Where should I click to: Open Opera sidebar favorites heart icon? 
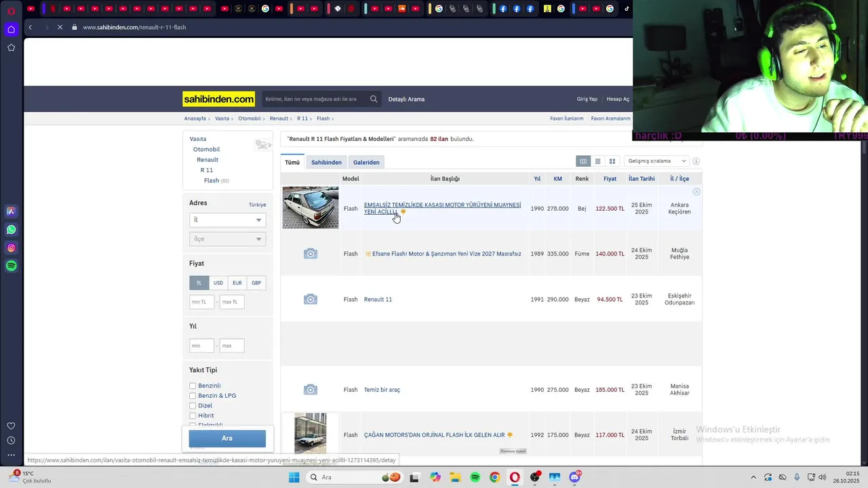point(11,426)
